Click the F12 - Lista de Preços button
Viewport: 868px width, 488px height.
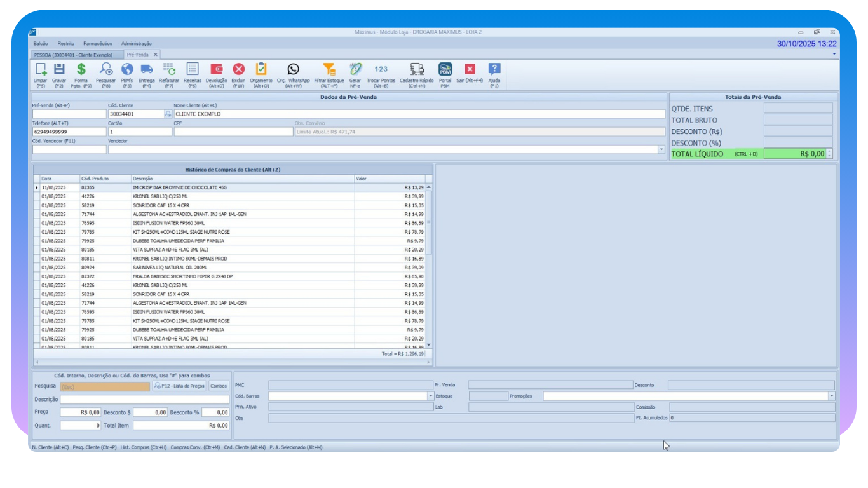(179, 386)
